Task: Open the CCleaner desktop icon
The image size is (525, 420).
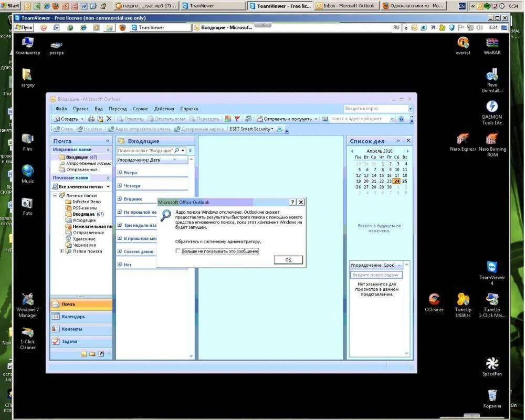Action: [434, 303]
